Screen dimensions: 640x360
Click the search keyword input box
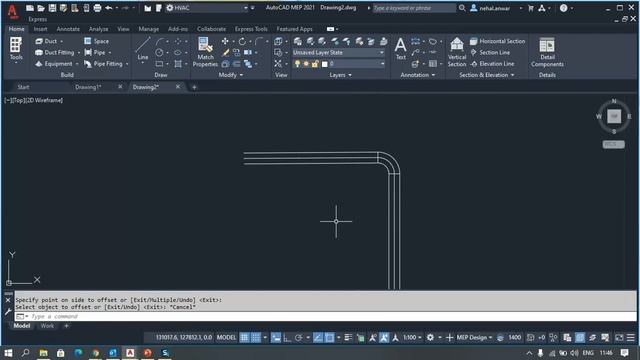[414, 8]
